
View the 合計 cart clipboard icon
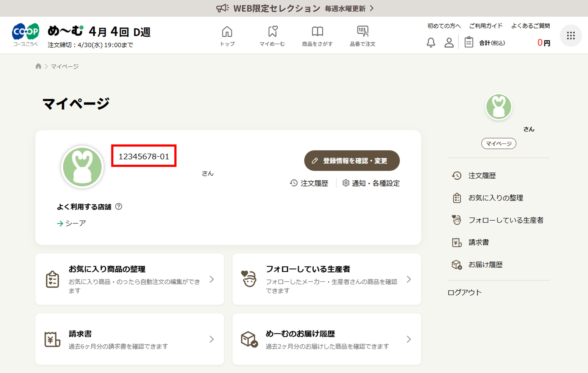[469, 42]
